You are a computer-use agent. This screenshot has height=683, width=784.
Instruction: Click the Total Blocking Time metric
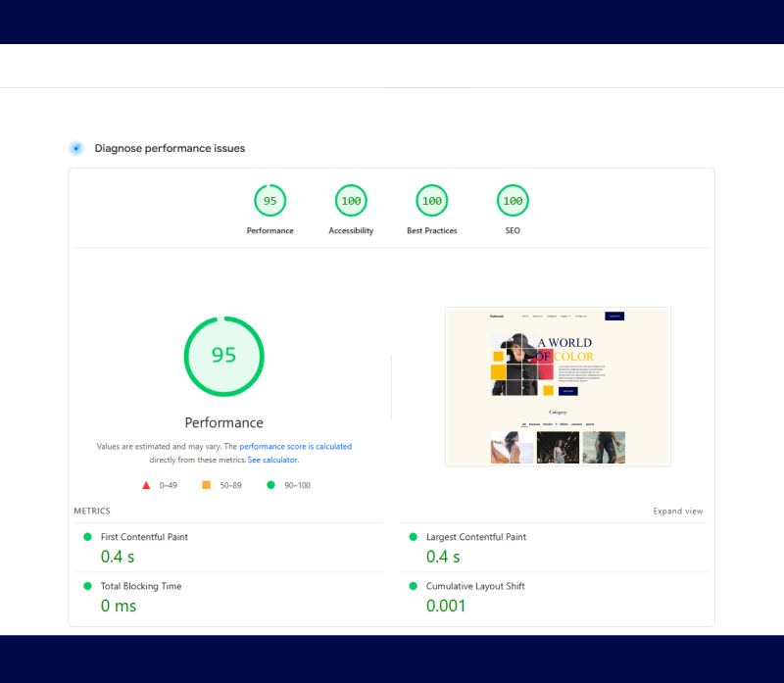click(x=141, y=586)
